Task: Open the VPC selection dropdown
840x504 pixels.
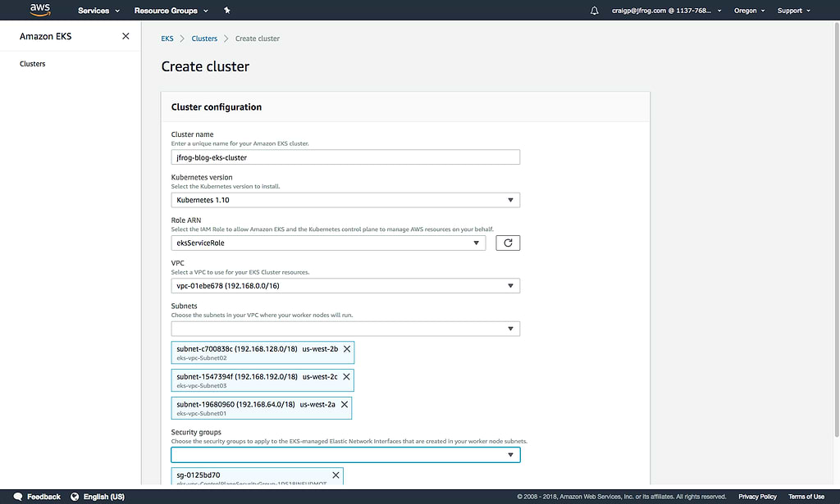Action: 345,286
